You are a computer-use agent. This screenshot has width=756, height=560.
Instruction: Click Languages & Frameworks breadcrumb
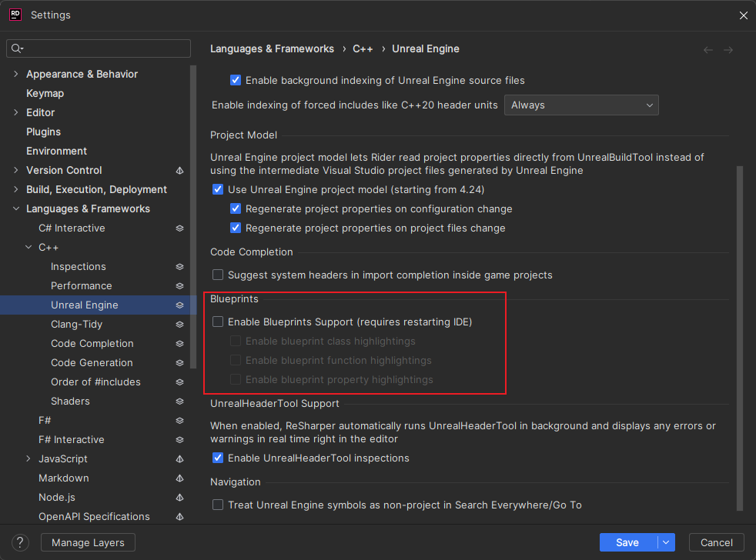[272, 49]
